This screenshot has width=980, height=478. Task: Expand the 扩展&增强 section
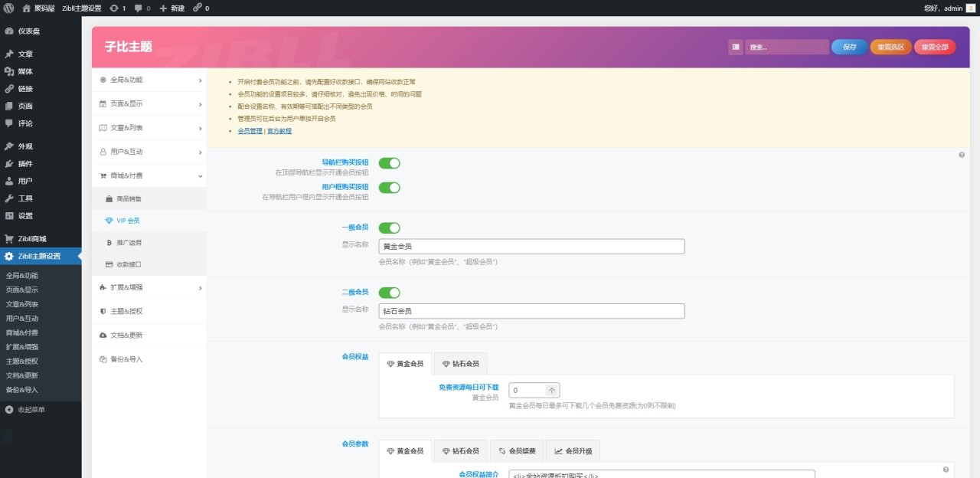click(x=149, y=287)
